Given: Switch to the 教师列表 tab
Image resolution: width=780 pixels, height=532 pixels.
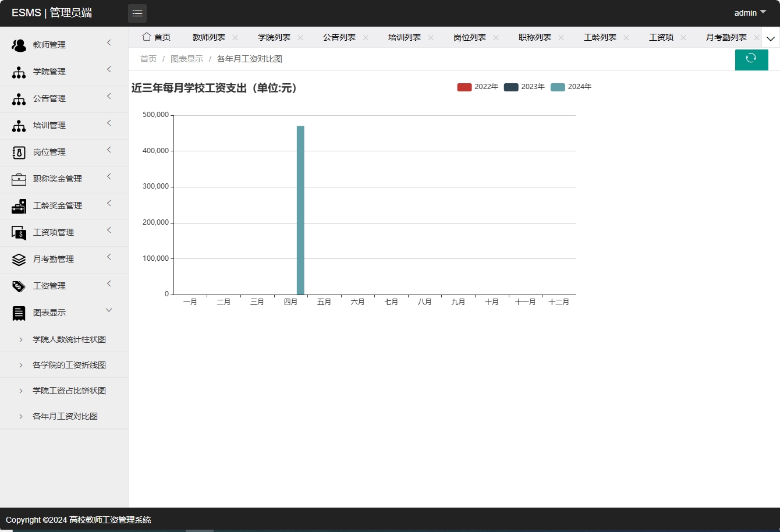Looking at the screenshot, I should (x=210, y=37).
